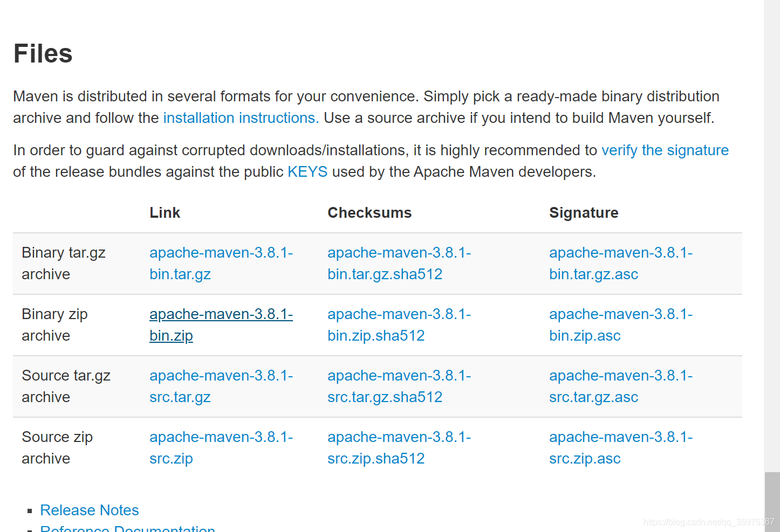Click the Checksums column header

tap(370, 213)
